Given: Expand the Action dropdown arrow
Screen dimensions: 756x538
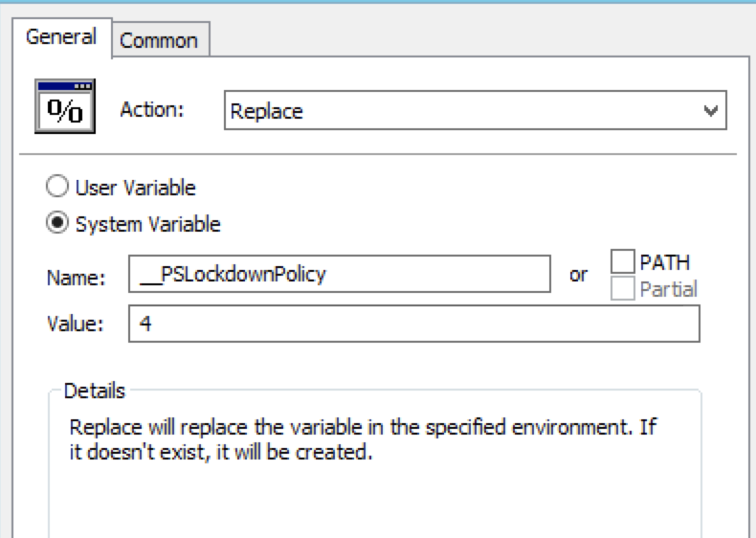Looking at the screenshot, I should pos(711,111).
